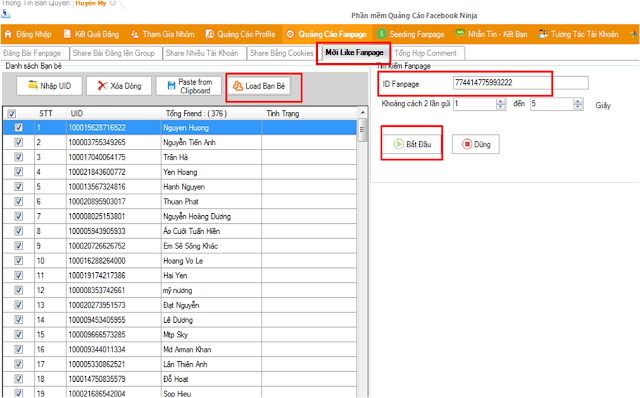Select UID 100015628716522
Screen dimensions: 640x398
click(97, 128)
